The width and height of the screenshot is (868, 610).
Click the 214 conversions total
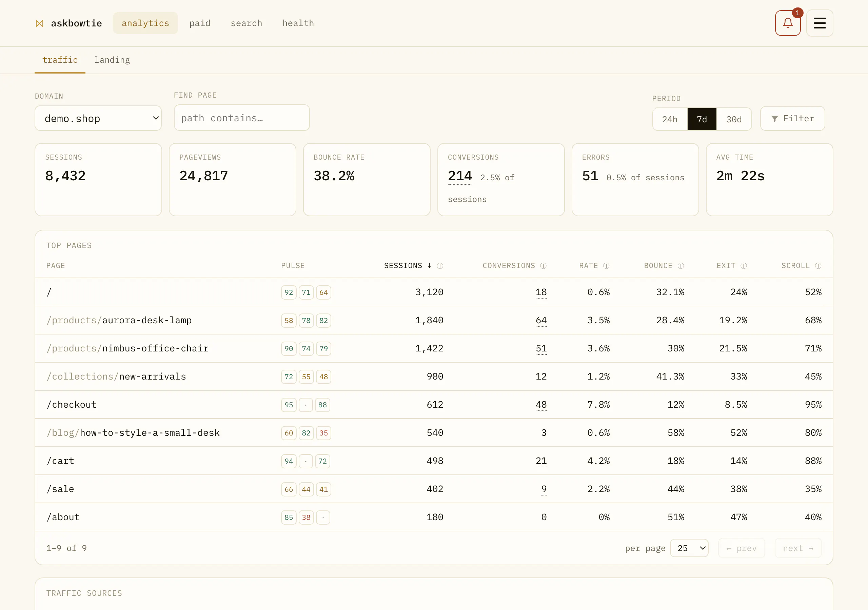coord(460,176)
